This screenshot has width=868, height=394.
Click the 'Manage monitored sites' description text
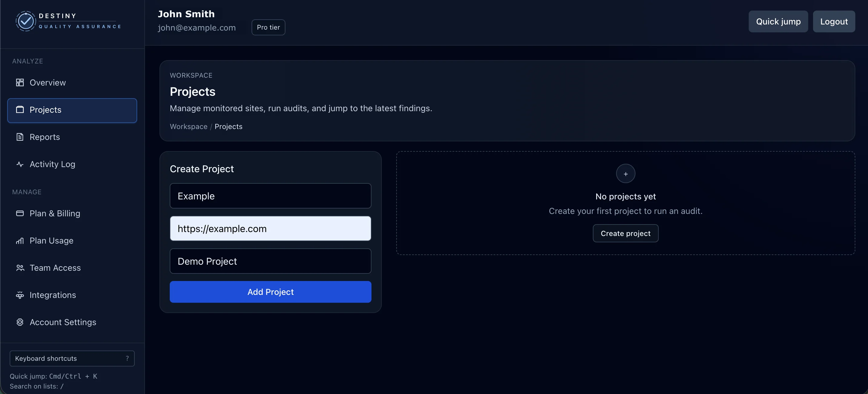[x=301, y=108]
